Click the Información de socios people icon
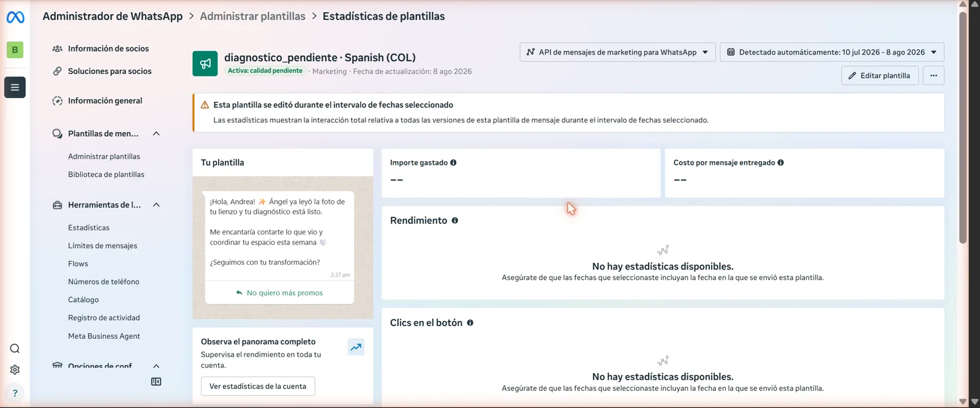This screenshot has width=980, height=408. point(57,48)
